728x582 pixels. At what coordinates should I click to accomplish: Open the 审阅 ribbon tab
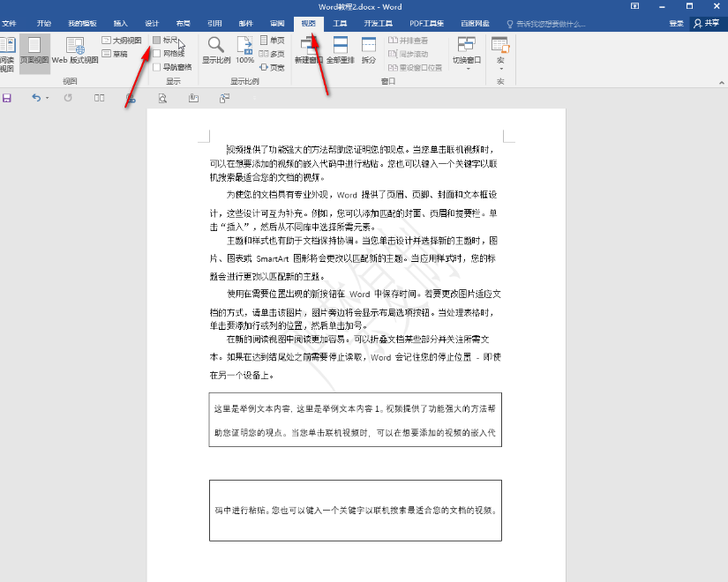click(278, 25)
